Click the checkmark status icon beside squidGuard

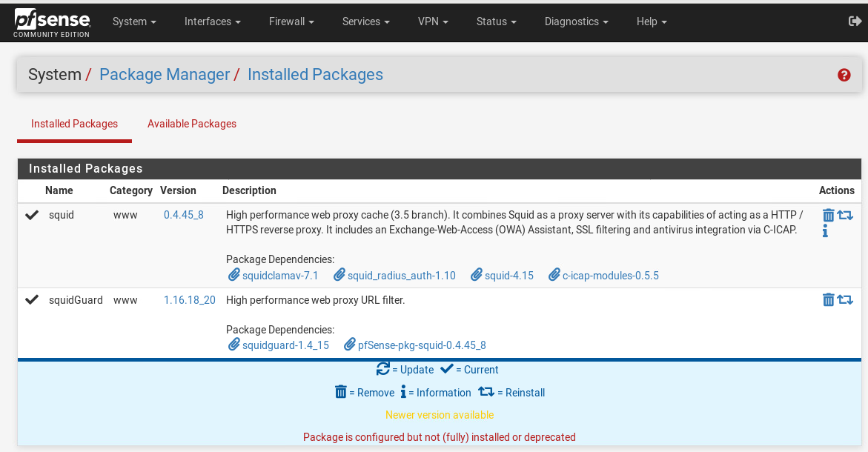point(32,300)
